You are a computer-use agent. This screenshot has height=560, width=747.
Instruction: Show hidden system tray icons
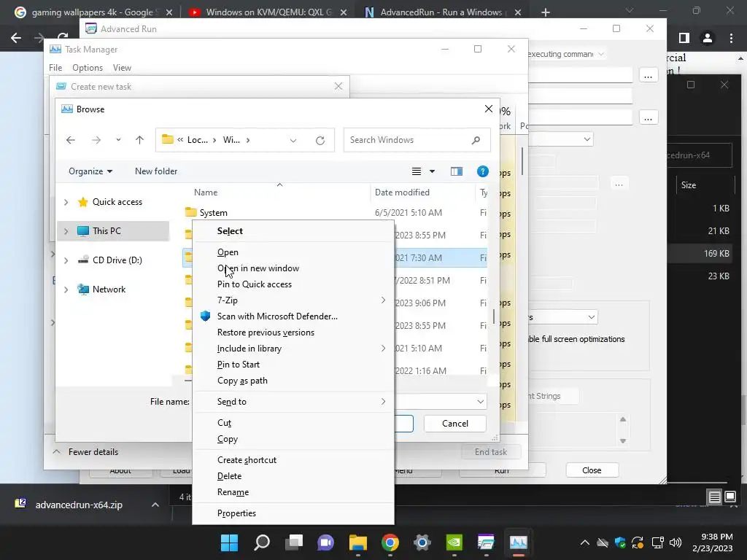[585, 542]
